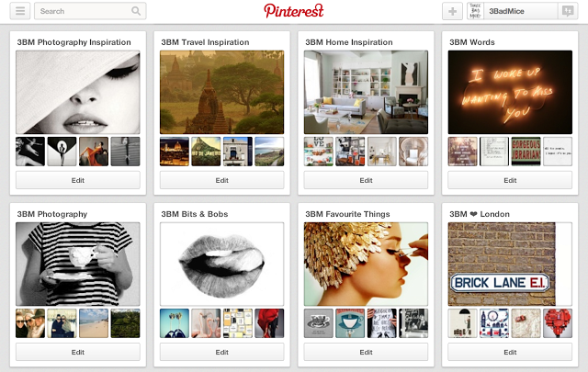588x372 pixels.
Task: Open the 3BM Bits & Bobs board title
Action: [x=194, y=214]
